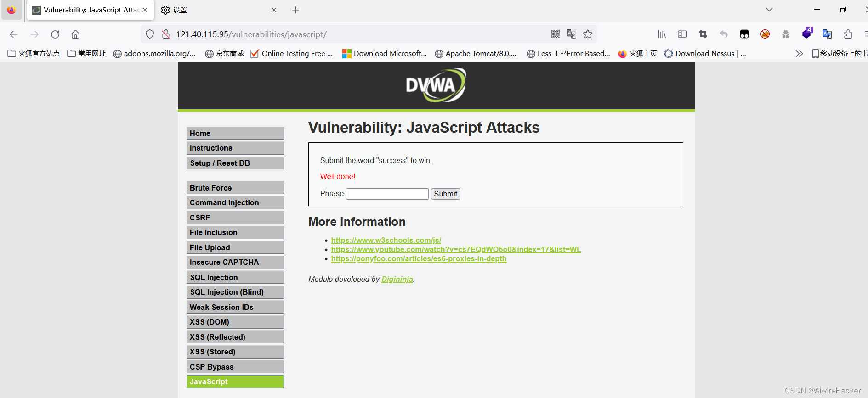Viewport: 868px width, 398px height.
Task: Open the SQL Injection module
Action: pyautogui.click(x=235, y=277)
